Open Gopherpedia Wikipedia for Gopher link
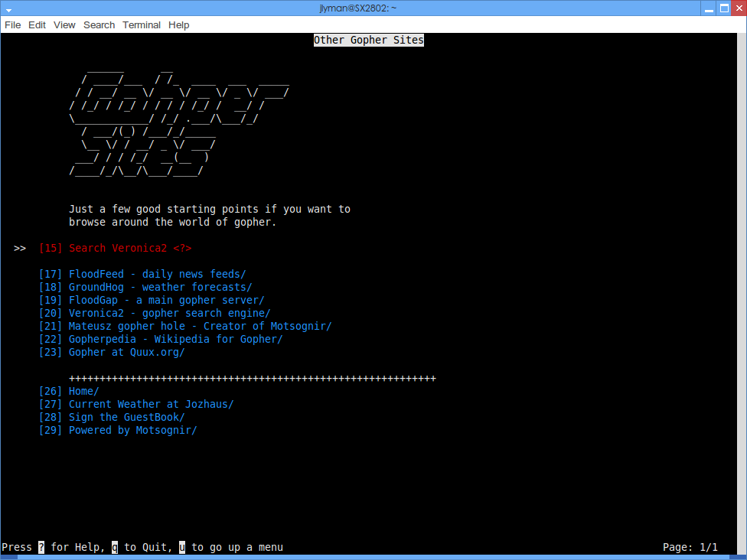 [175, 339]
